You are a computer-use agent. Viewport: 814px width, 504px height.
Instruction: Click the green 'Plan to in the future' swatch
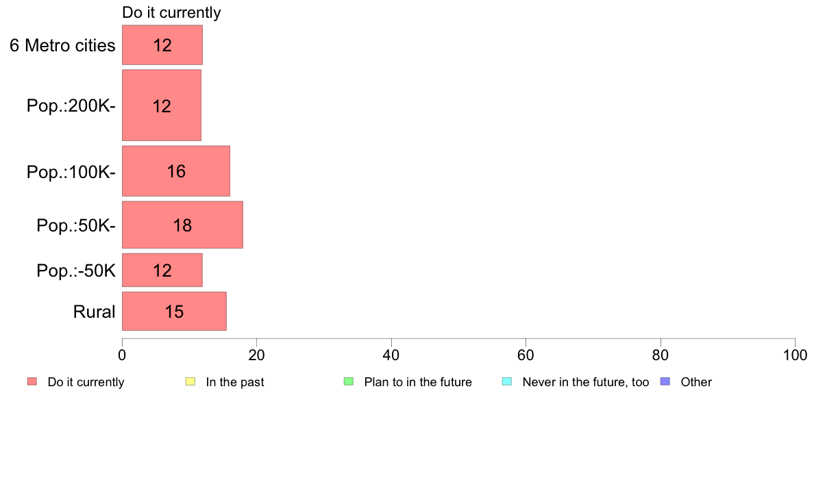349,381
